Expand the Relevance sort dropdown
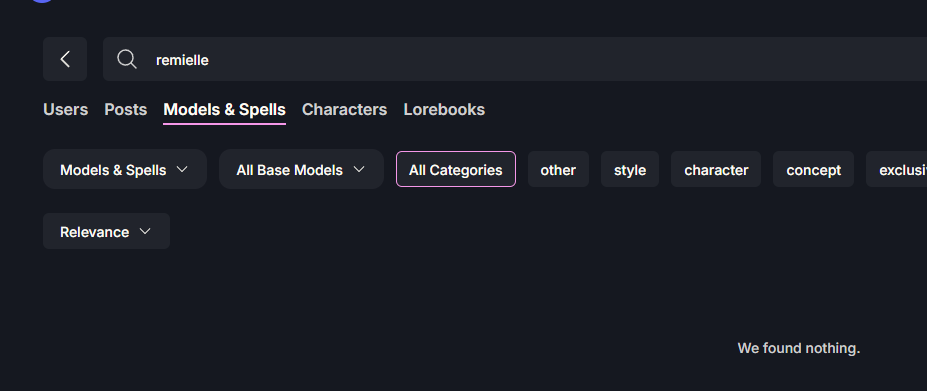Viewport: 927px width, 391px height. click(106, 231)
